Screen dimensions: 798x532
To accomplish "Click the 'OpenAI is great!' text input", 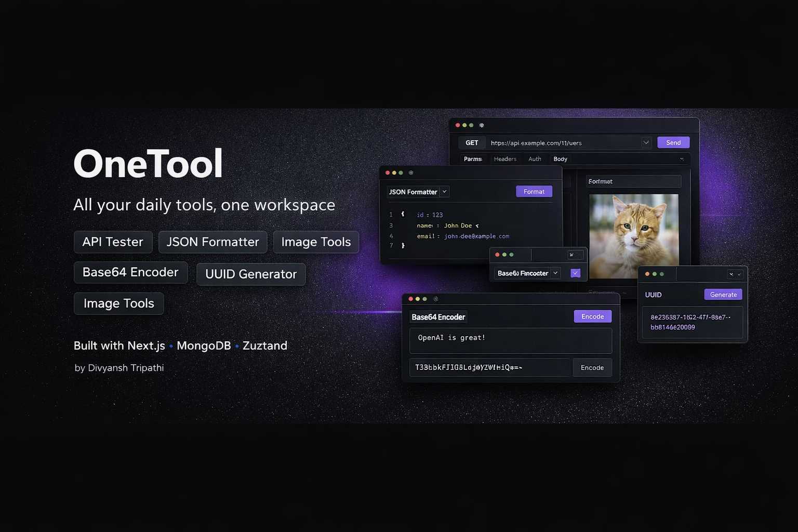I will (511, 340).
